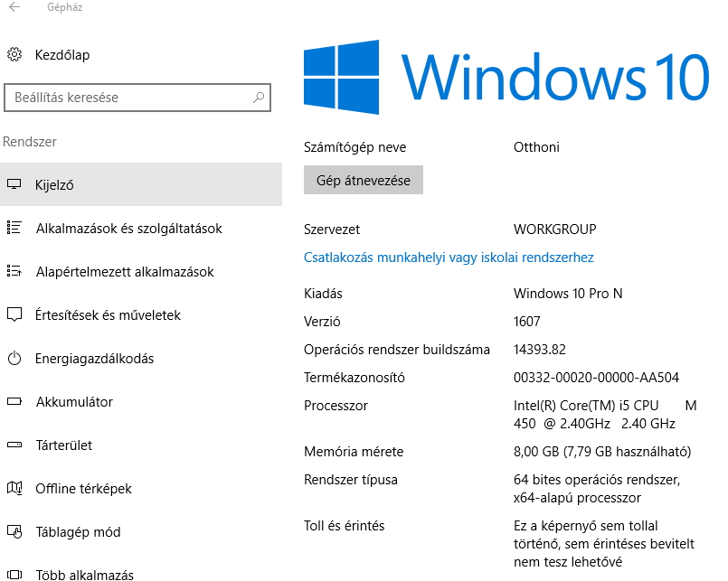Click the Windows 10 logo
The height and width of the screenshot is (581, 728).
point(506,77)
